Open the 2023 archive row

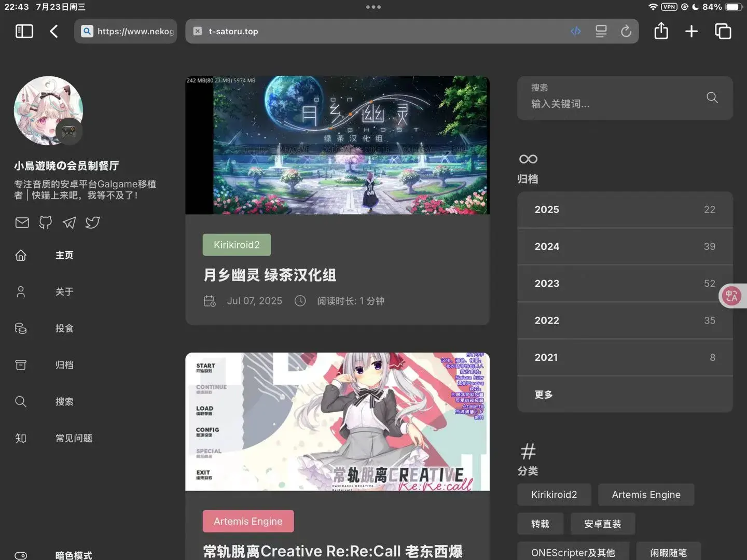pos(625,284)
